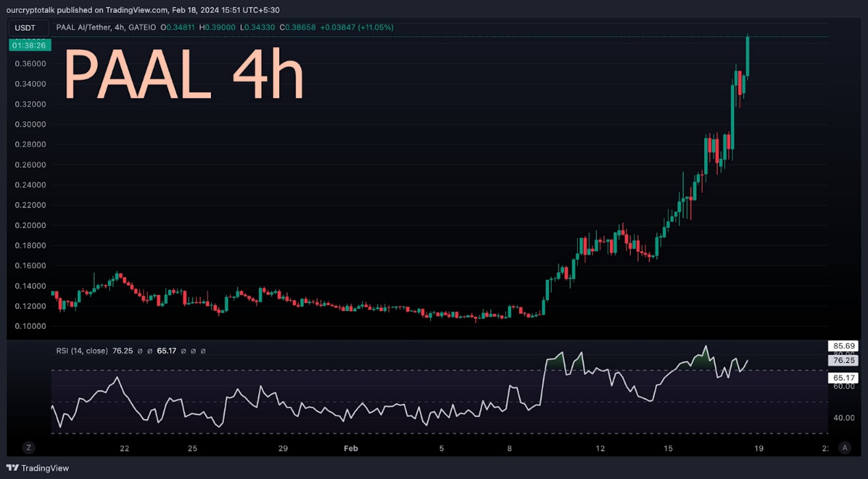Click the 25 date on time axis
Viewport: 868px width, 479px height.
coord(193,448)
